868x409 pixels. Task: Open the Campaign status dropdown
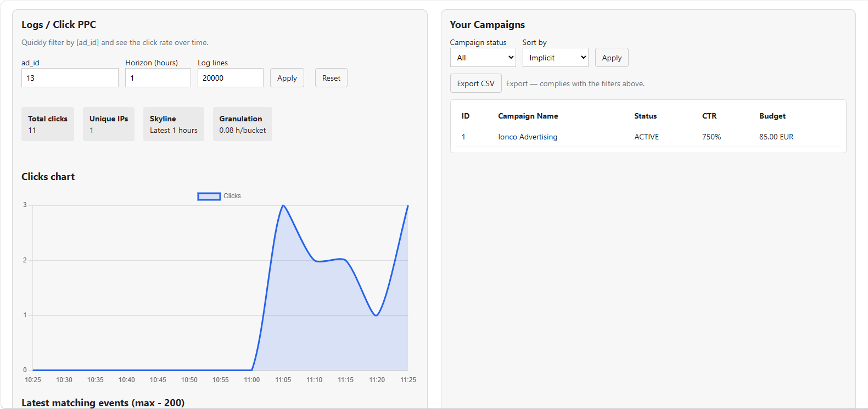click(483, 58)
